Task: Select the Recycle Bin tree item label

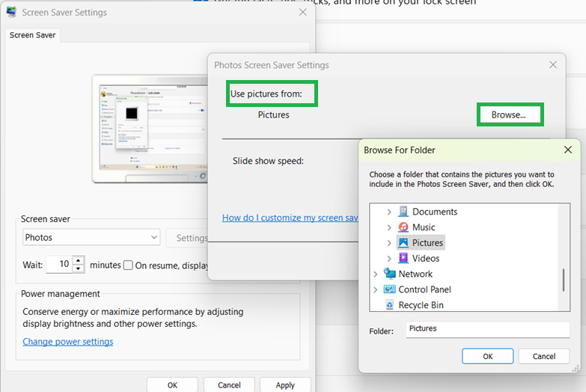Action: (x=421, y=305)
